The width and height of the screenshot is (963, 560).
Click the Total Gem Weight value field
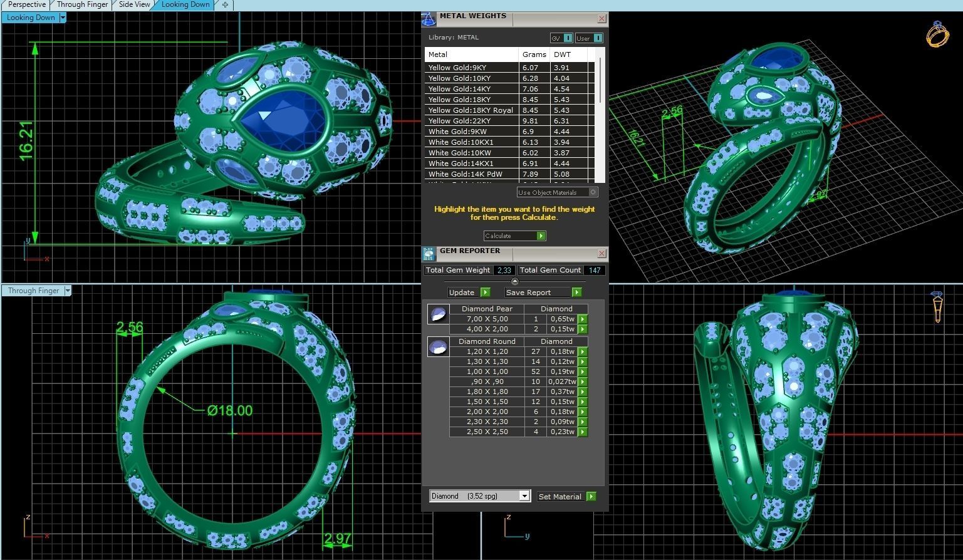pos(504,270)
